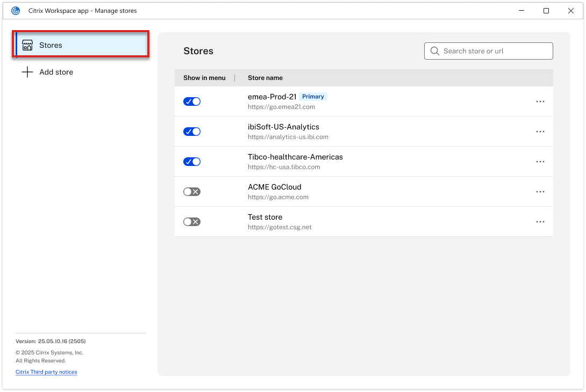The image size is (586, 392).
Task: Open more options for ACME GoCloud
Action: [x=540, y=192]
